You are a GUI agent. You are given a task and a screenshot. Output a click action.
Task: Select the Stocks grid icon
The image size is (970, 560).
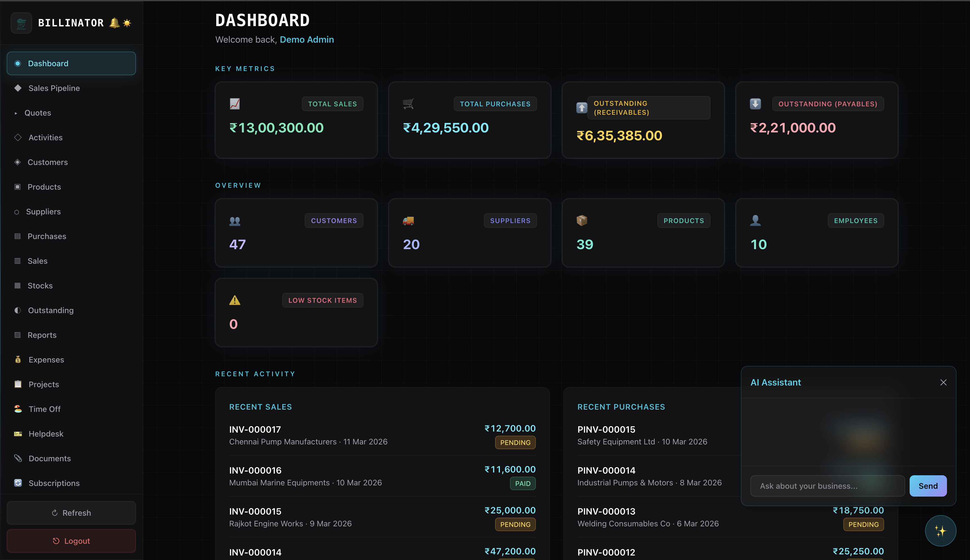pos(18,285)
